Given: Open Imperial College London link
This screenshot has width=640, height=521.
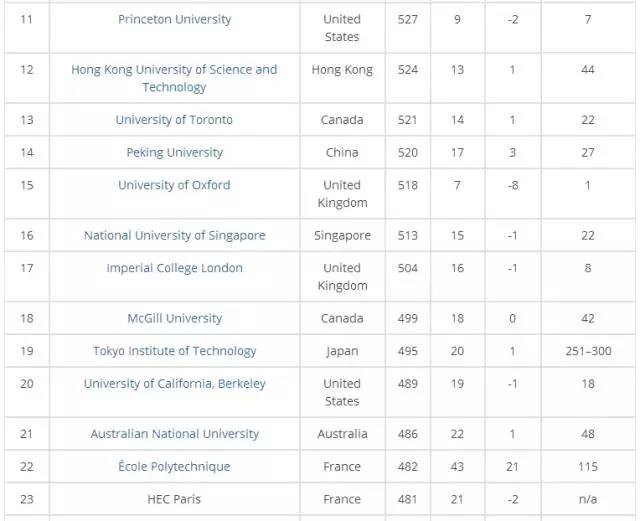Looking at the screenshot, I should pos(174,268).
